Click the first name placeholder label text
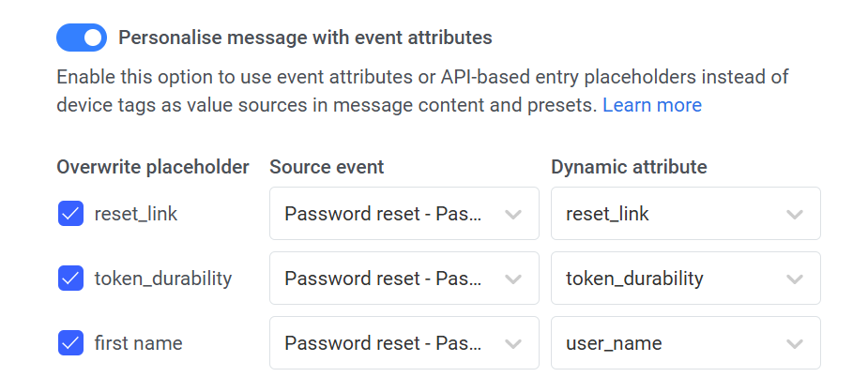Screen dimensions: 868x392 [138, 343]
